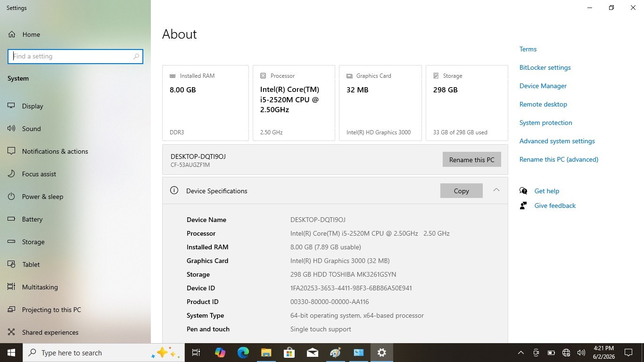Open BitLocker settings link
Image resolution: width=644 pixels, height=362 pixels.
tap(545, 67)
